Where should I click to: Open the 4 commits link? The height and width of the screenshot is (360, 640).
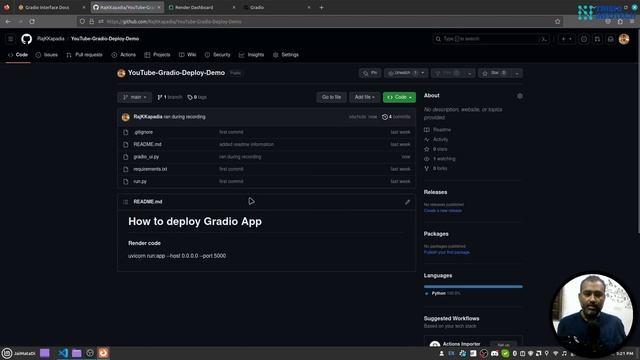click(396, 117)
